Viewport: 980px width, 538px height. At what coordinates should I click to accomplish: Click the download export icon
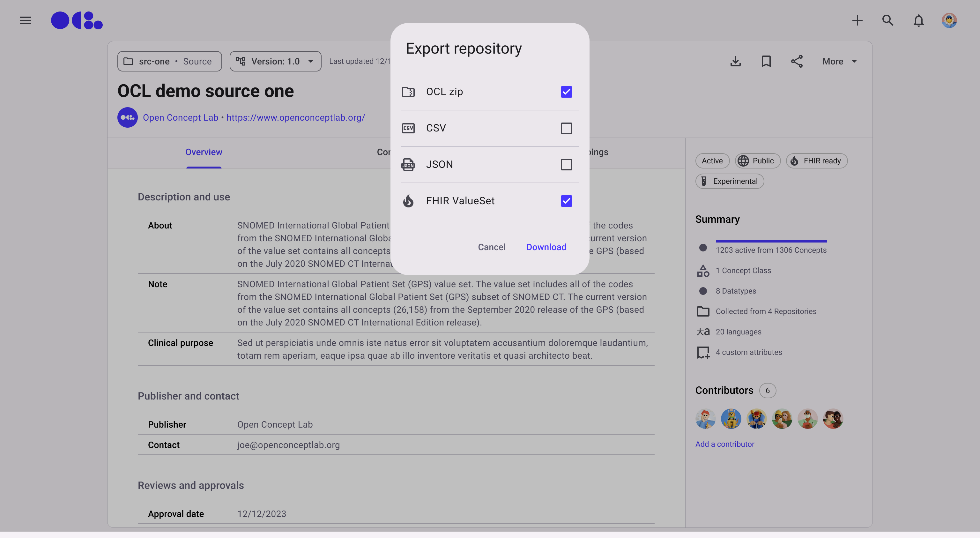pos(735,61)
